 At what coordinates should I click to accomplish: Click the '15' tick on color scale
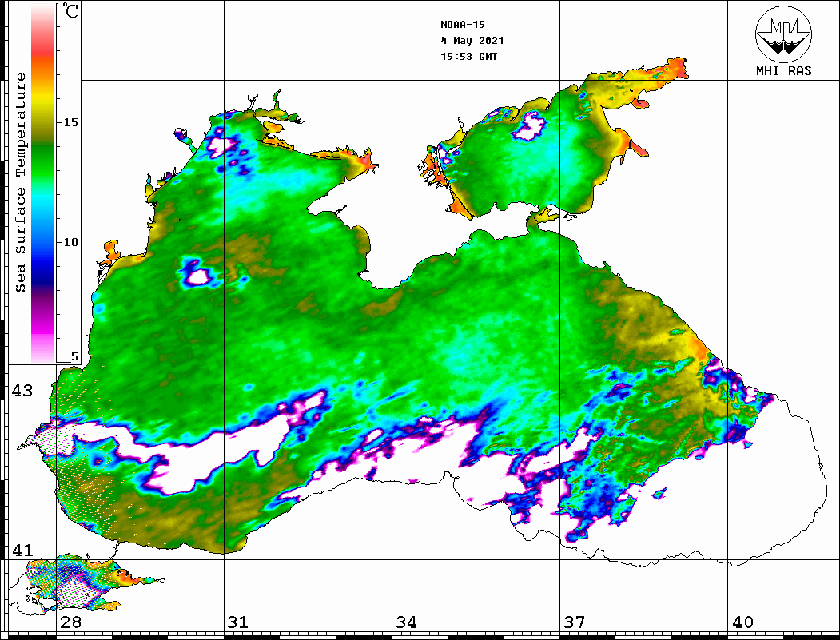coord(70,122)
